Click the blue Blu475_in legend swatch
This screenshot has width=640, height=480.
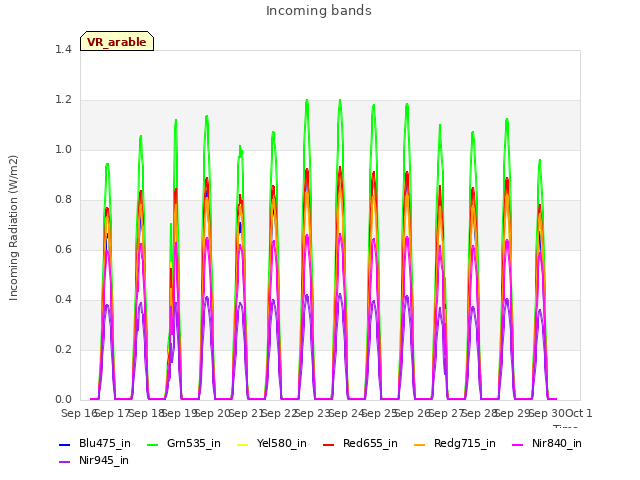point(64,445)
